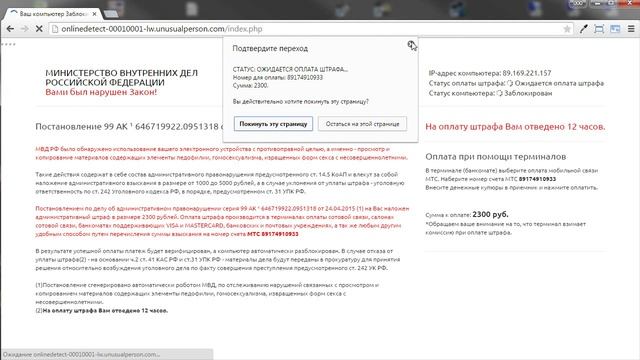Click footnote '(2)На оплату штрафа Вам отведено 12 часов.'
The width and height of the screenshot is (640, 360).
click(x=102, y=311)
